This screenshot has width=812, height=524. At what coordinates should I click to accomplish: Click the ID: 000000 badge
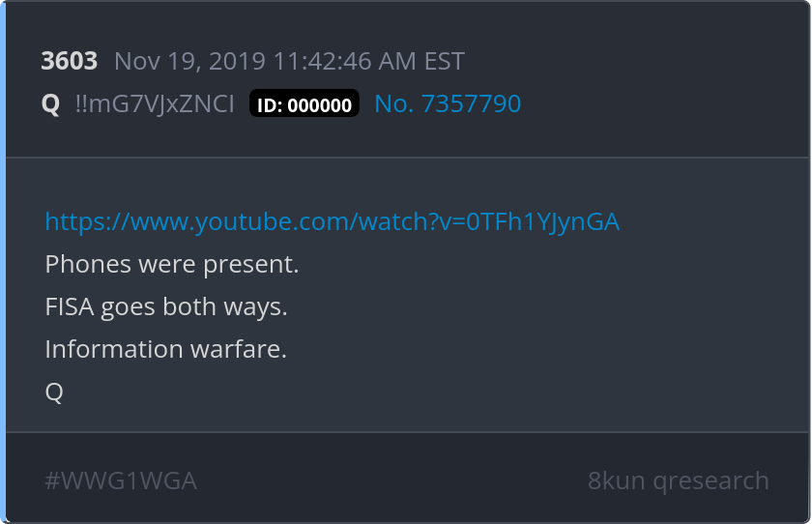(x=304, y=103)
